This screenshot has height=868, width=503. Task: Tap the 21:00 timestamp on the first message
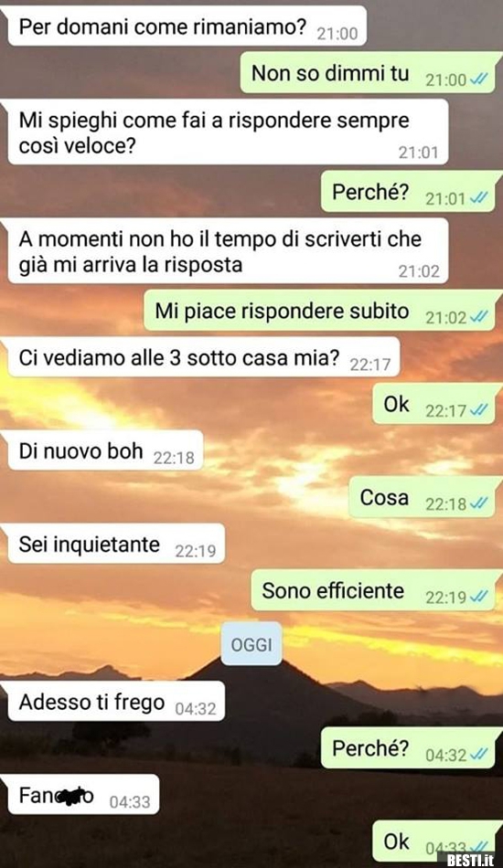[x=337, y=34]
